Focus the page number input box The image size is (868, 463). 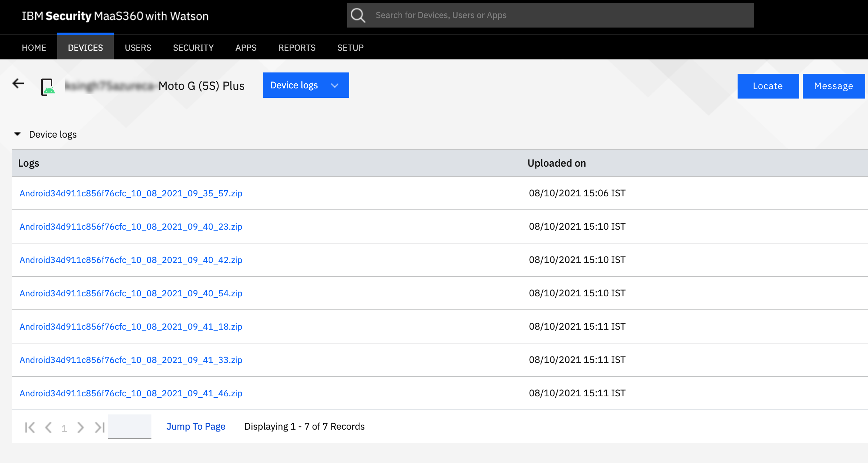point(130,426)
